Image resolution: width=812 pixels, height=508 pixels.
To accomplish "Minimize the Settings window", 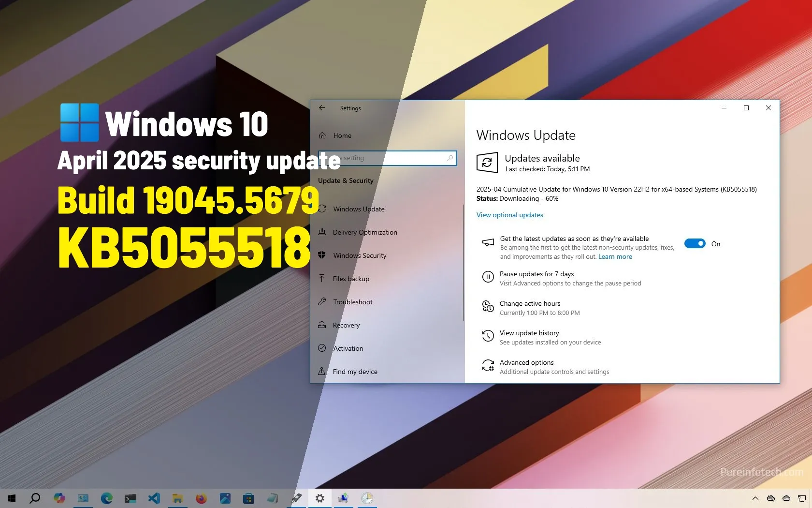I will point(724,108).
